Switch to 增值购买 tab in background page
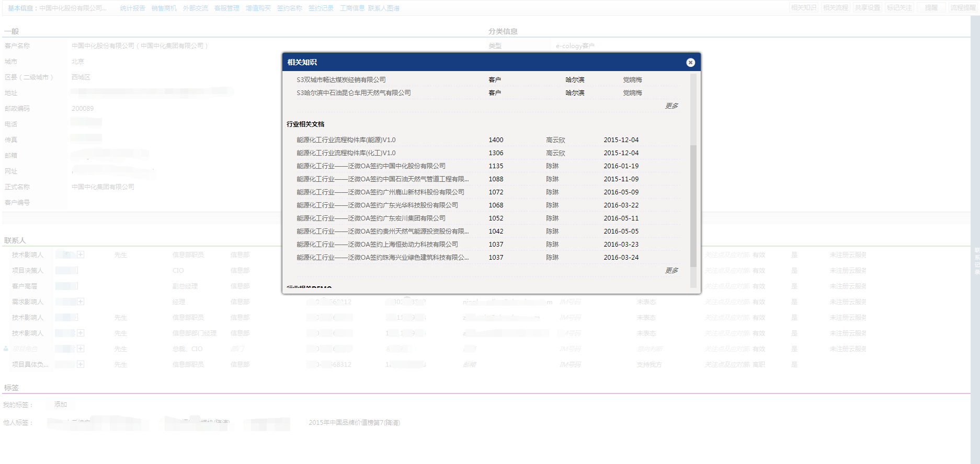This screenshot has width=980, height=464. coord(258,8)
